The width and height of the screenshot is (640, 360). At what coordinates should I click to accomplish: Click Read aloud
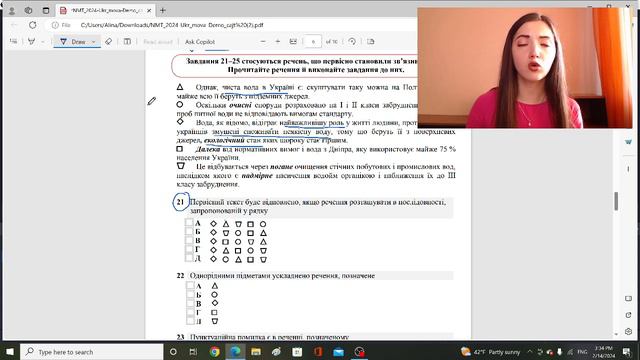pyautogui.click(x=158, y=42)
